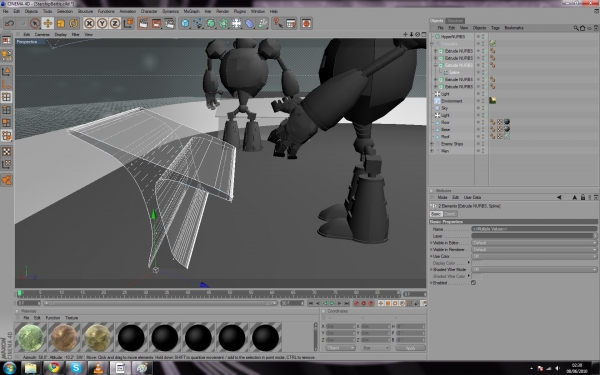Open Google Chrome from the taskbar
This screenshot has height=375, width=600.
tap(53, 368)
